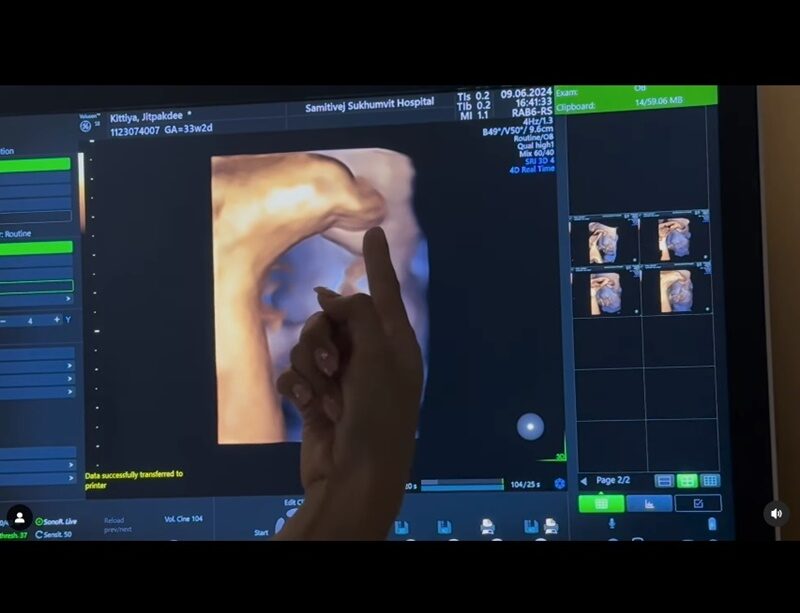Click the GA=33w2d text
This screenshot has height=613, width=800.
click(188, 129)
